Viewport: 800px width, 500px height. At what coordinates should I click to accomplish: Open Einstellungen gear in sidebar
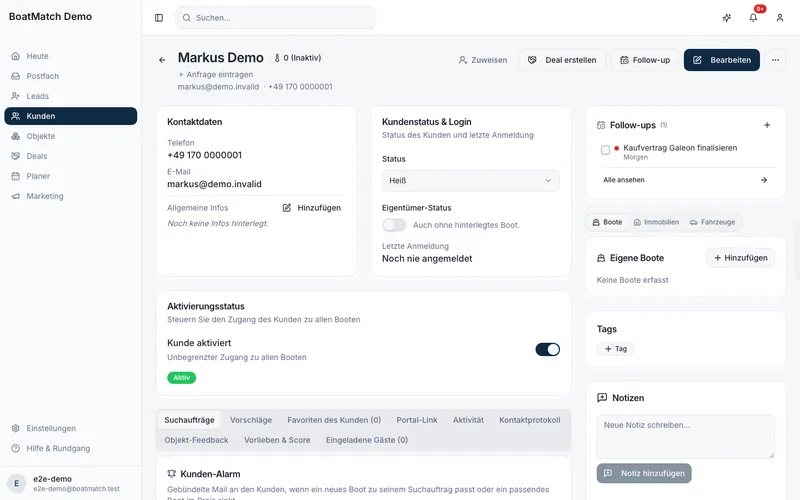click(x=71, y=428)
